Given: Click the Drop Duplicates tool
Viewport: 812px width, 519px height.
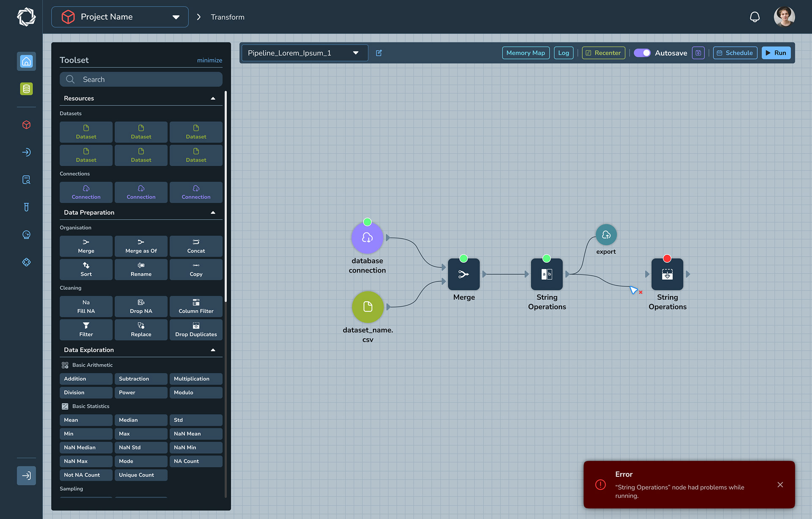Looking at the screenshot, I should [196, 330].
